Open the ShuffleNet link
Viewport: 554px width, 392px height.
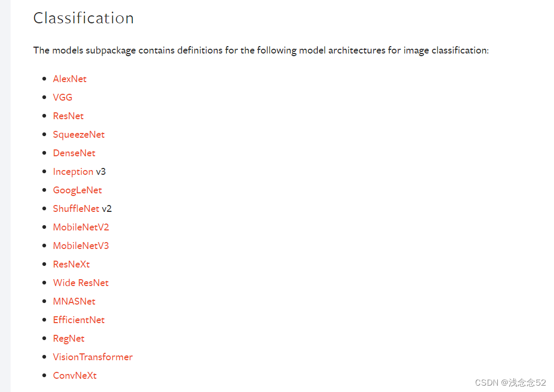click(76, 209)
